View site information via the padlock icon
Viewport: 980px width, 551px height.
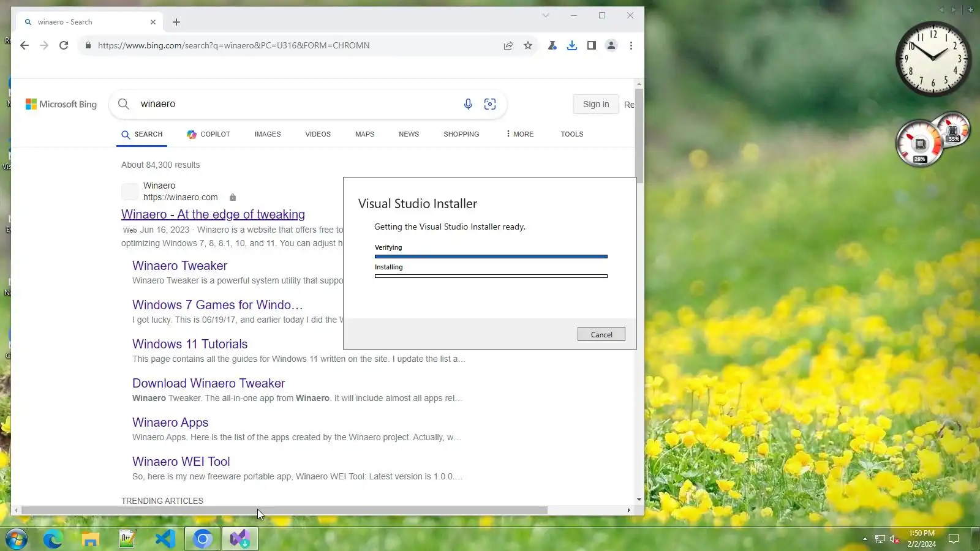[x=88, y=45]
